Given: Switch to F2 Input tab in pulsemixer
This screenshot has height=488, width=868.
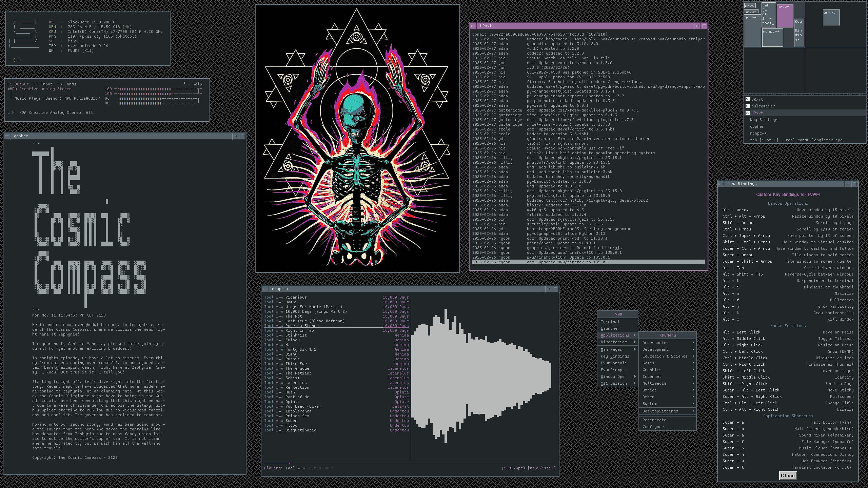Looking at the screenshot, I should [43, 84].
